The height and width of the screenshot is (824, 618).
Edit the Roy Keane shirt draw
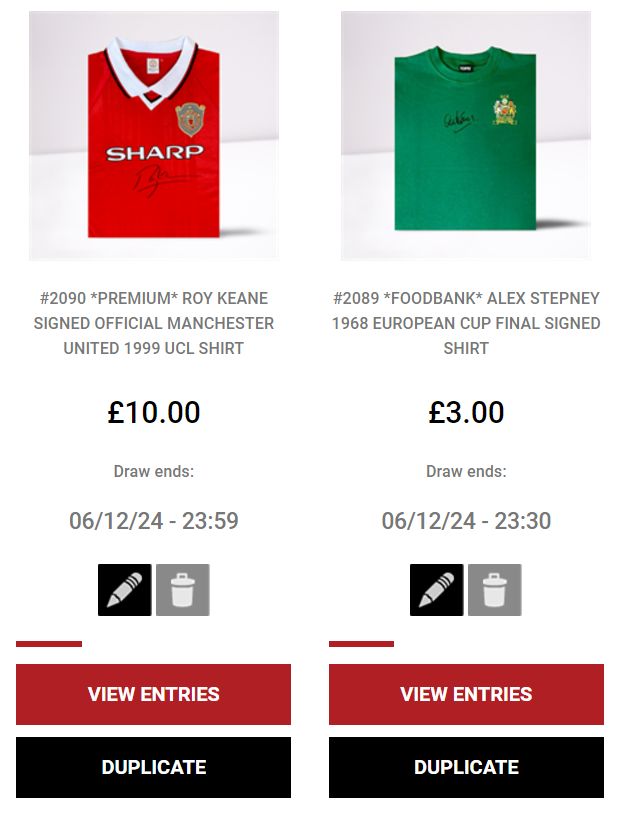click(x=125, y=590)
